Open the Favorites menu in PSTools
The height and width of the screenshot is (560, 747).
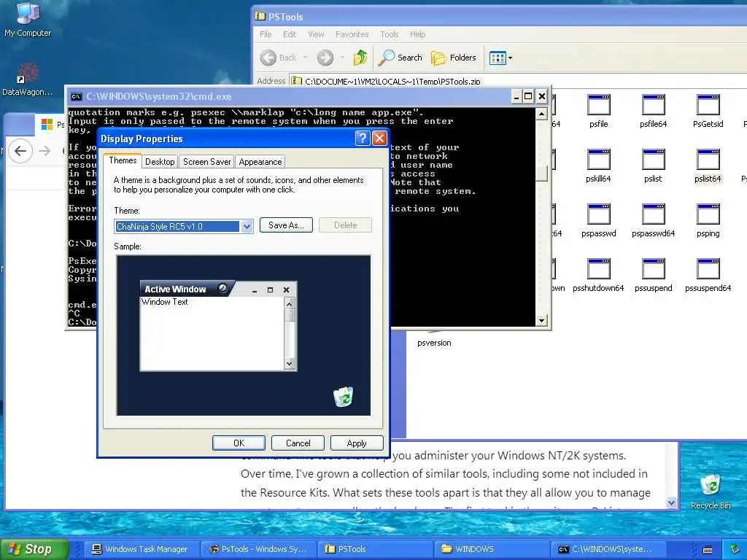352,34
